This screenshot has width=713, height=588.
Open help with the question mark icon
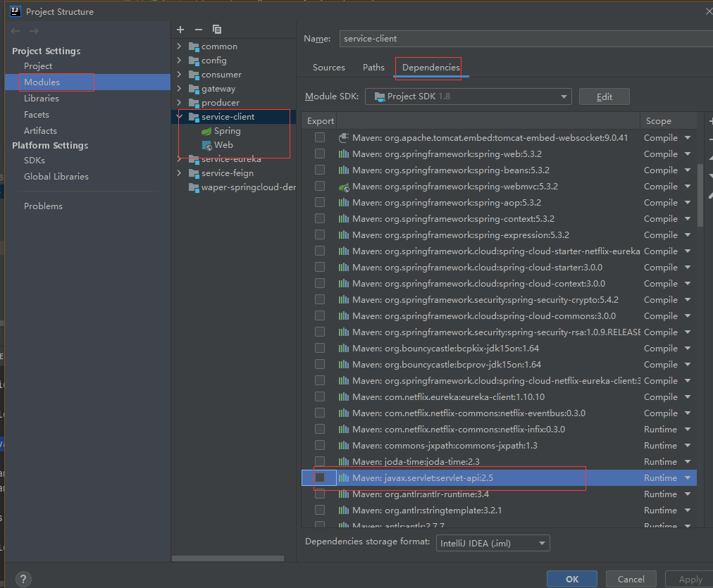click(23, 579)
